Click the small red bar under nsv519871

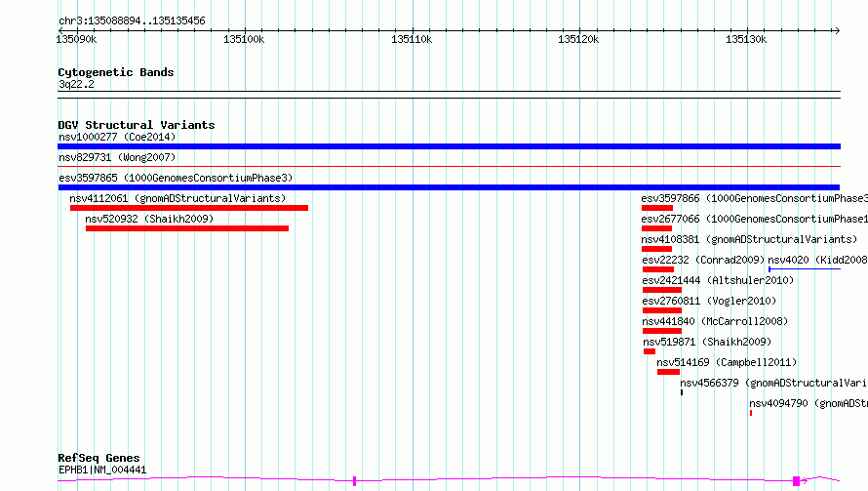click(650, 351)
